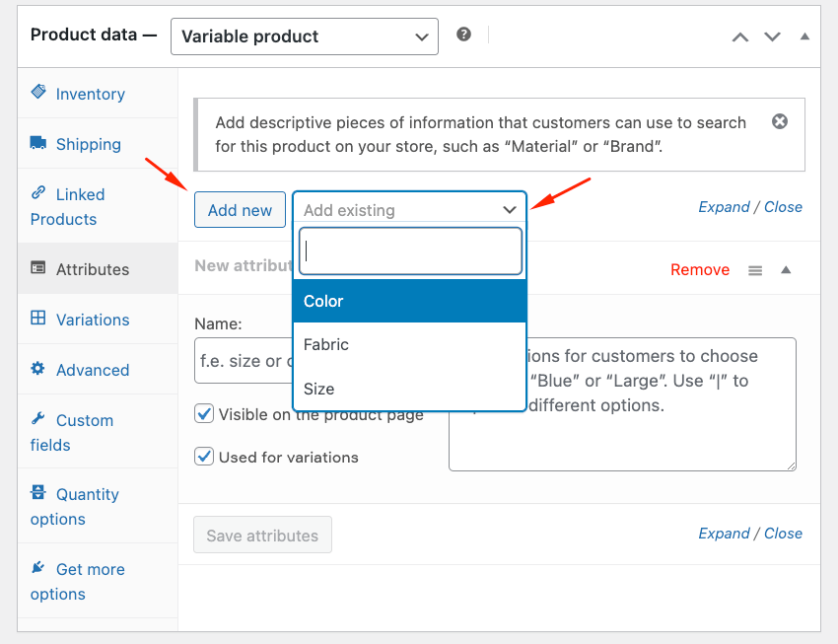Select Size from the attribute list
The width and height of the screenshot is (838, 644).
pyautogui.click(x=410, y=389)
